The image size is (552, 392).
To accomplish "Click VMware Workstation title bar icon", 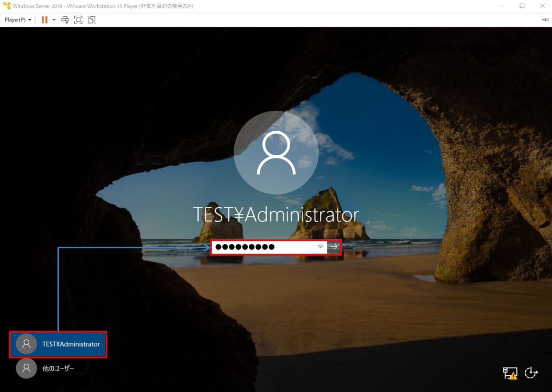I will [7, 6].
